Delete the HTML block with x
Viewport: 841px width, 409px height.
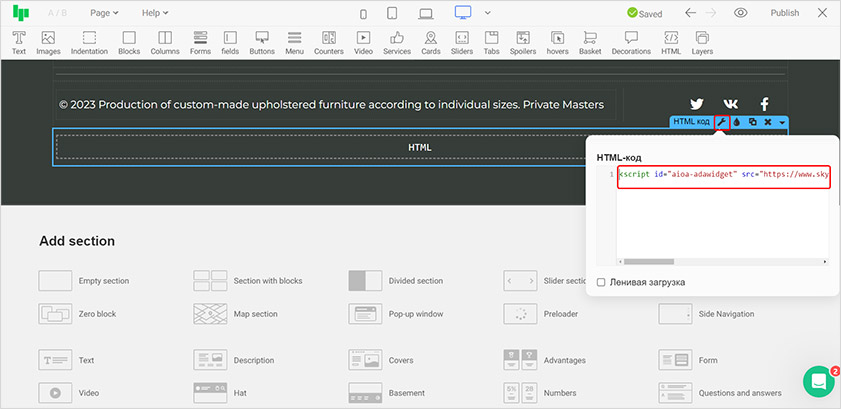(768, 122)
